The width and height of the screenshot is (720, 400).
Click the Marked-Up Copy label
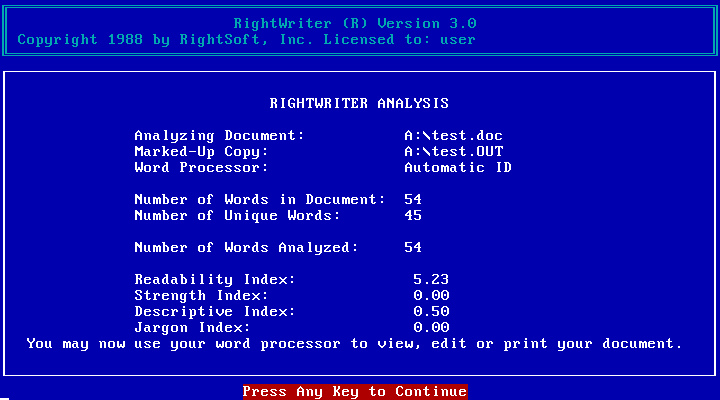[201, 152]
